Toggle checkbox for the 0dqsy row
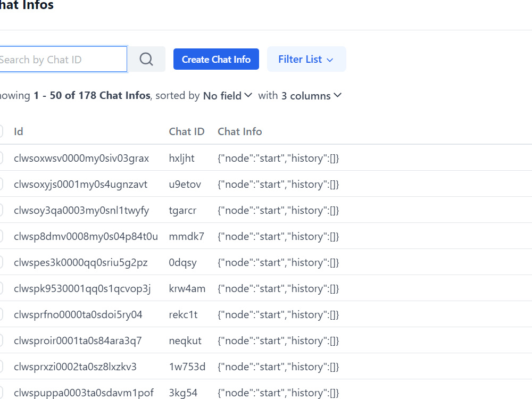532x399 pixels. (x=1, y=262)
